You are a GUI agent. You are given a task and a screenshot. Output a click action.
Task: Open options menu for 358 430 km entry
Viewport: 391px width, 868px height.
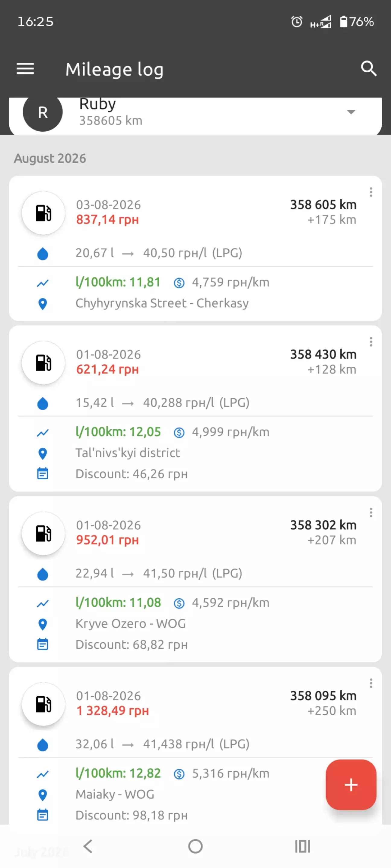(371, 342)
